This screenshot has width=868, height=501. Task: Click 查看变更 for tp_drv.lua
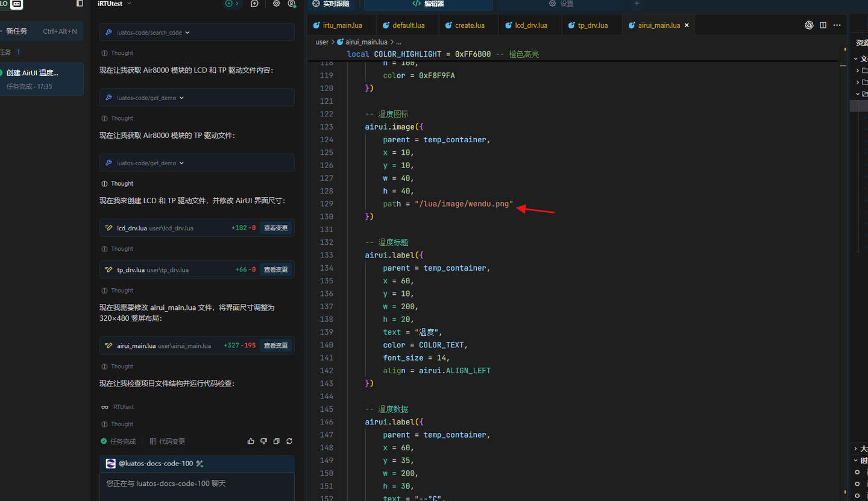(x=276, y=269)
